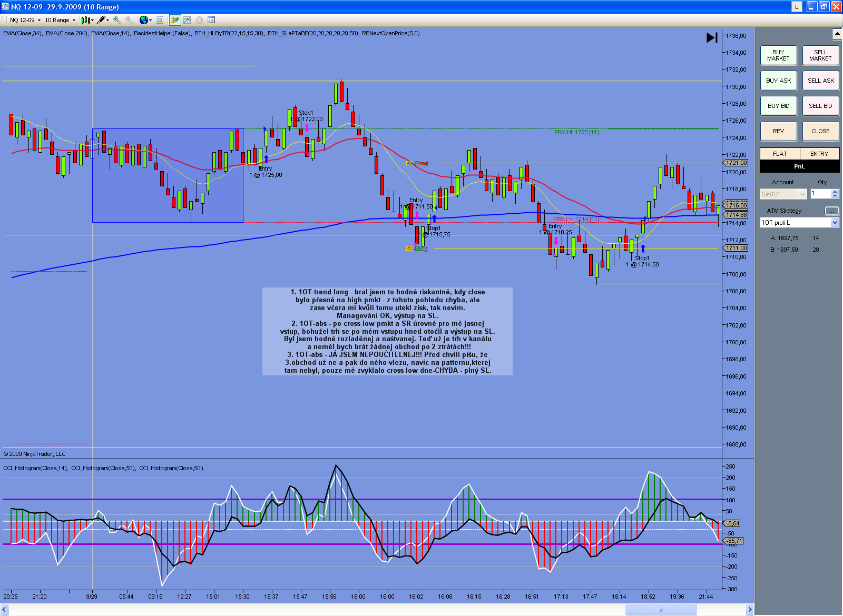The image size is (843, 616).
Task: Click the FLAT position status cell
Action: (780, 154)
